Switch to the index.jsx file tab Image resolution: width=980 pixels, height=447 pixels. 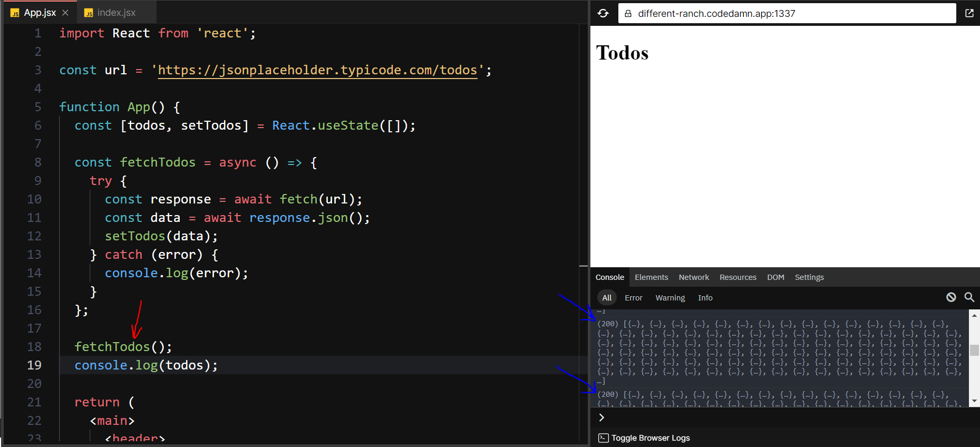116,13
